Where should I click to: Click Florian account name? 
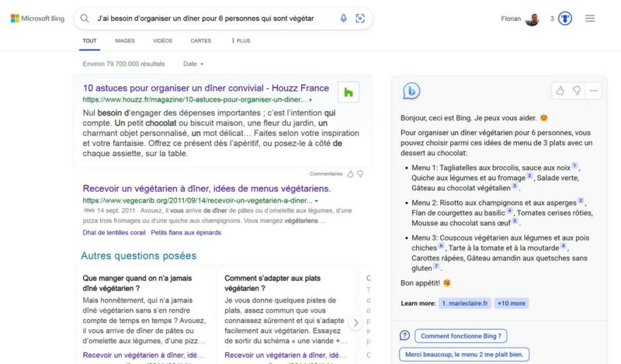(511, 19)
